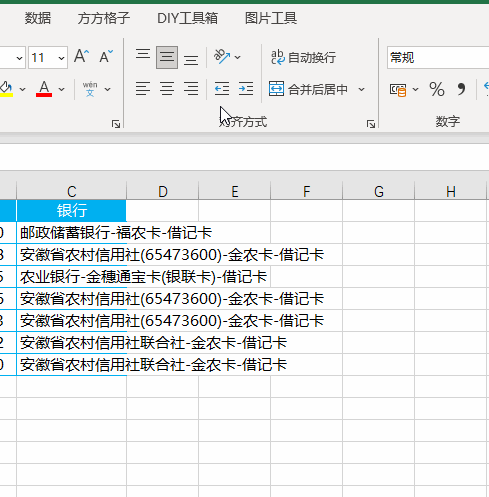This screenshot has height=497, width=489.
Task: Select column C header
Action: tap(71, 191)
